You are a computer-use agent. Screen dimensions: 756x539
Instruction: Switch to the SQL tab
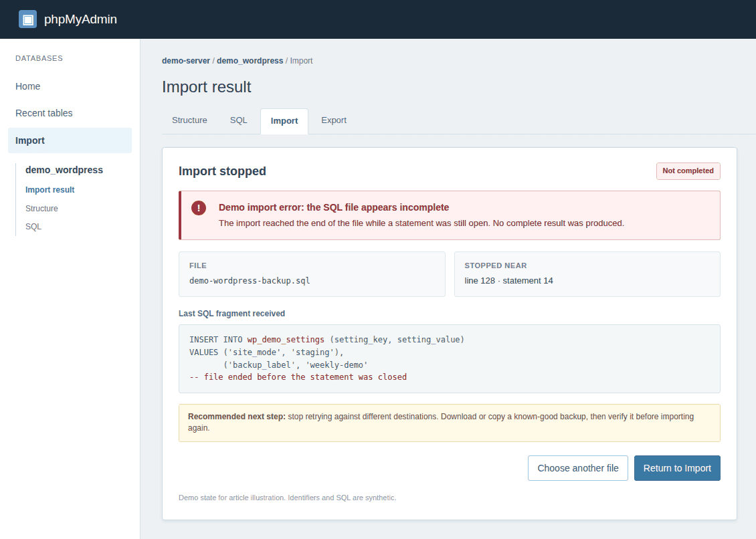(x=238, y=120)
